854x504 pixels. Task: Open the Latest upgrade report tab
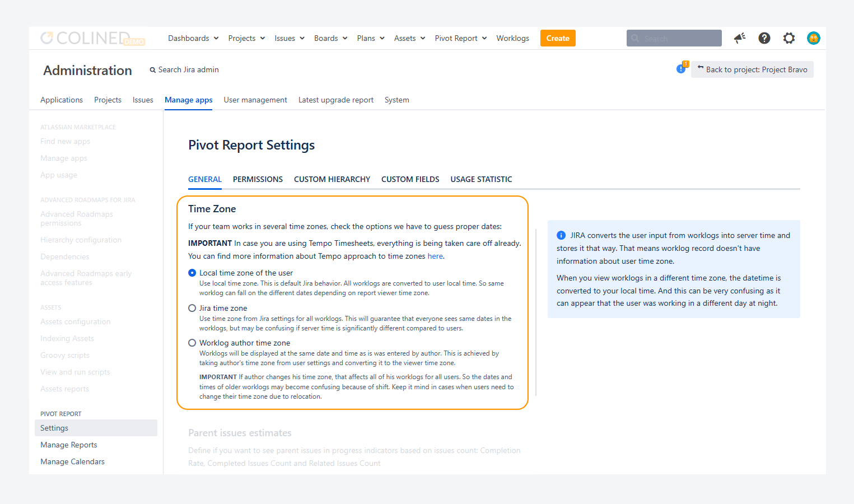click(336, 100)
